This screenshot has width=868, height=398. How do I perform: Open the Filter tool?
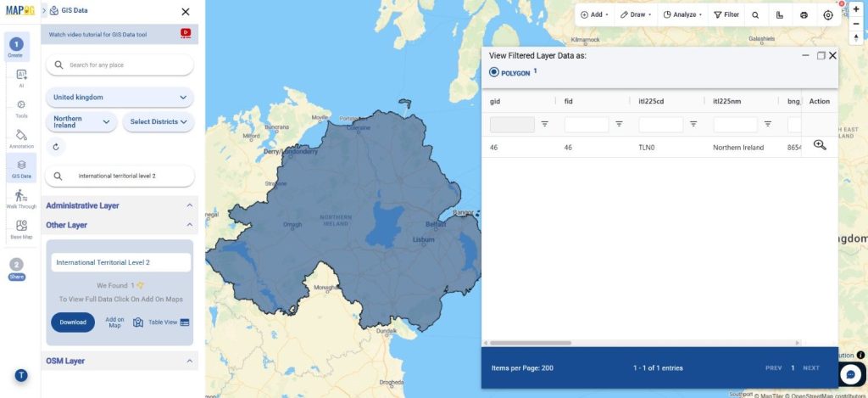726,15
